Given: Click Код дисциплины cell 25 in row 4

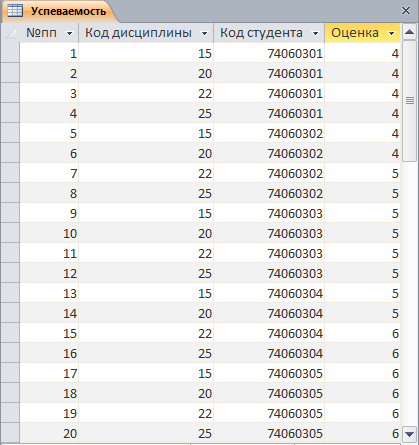Looking at the screenshot, I should click(x=146, y=113).
